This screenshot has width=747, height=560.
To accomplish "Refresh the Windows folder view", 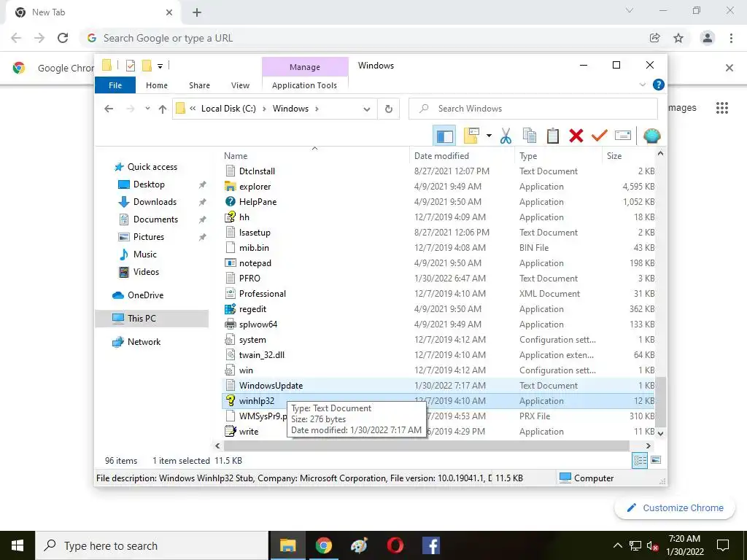I will point(389,109).
